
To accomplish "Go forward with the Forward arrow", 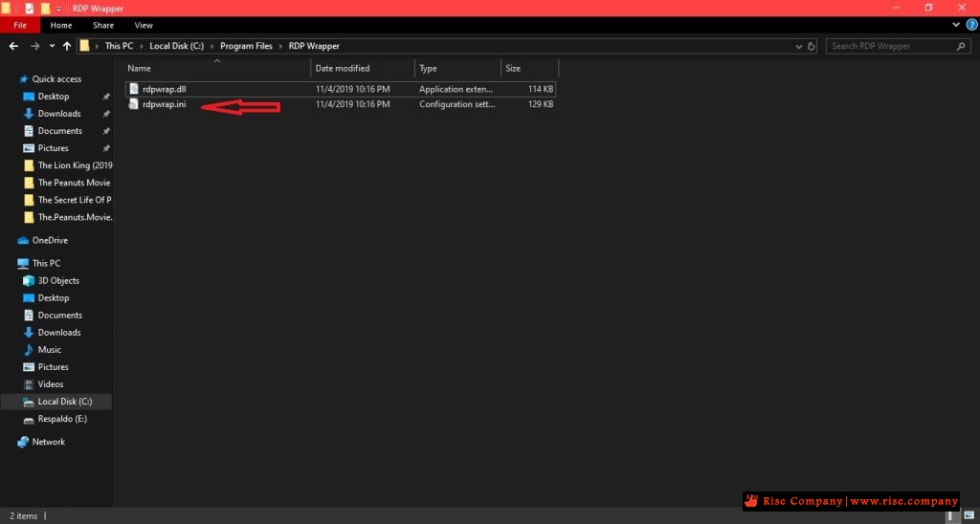I will [x=35, y=46].
